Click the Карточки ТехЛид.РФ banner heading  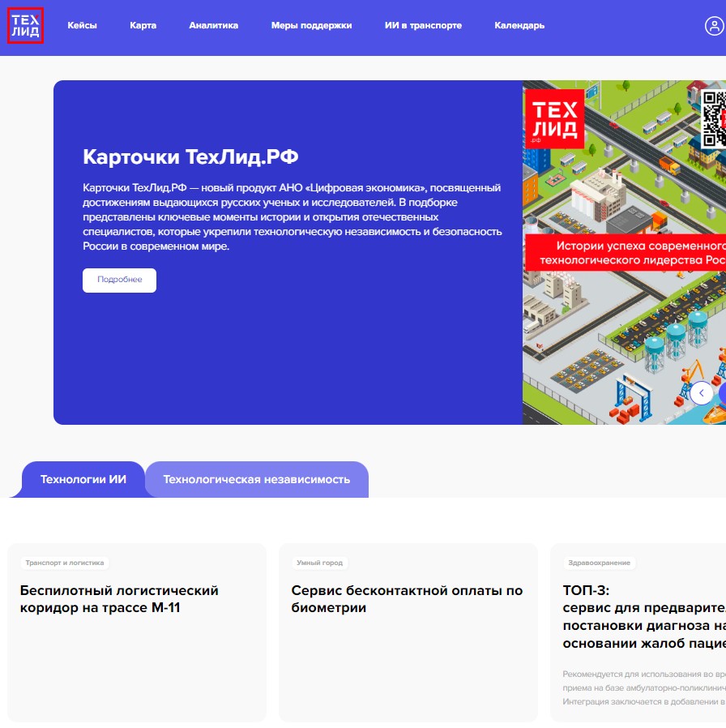pyautogui.click(x=190, y=157)
